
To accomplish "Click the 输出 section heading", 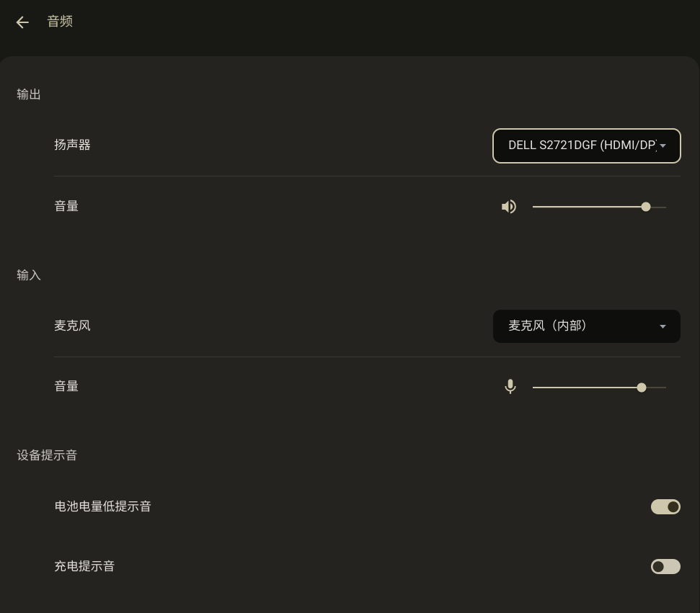I will pos(29,94).
